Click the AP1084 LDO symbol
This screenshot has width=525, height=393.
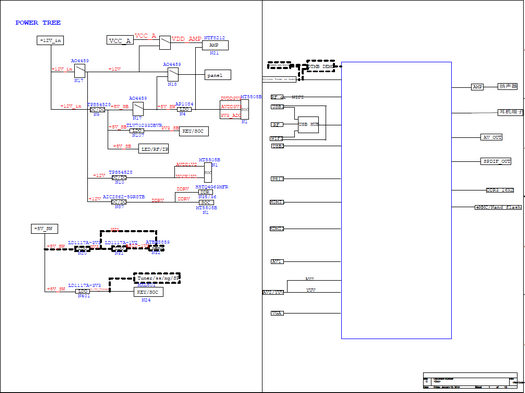[x=184, y=109]
